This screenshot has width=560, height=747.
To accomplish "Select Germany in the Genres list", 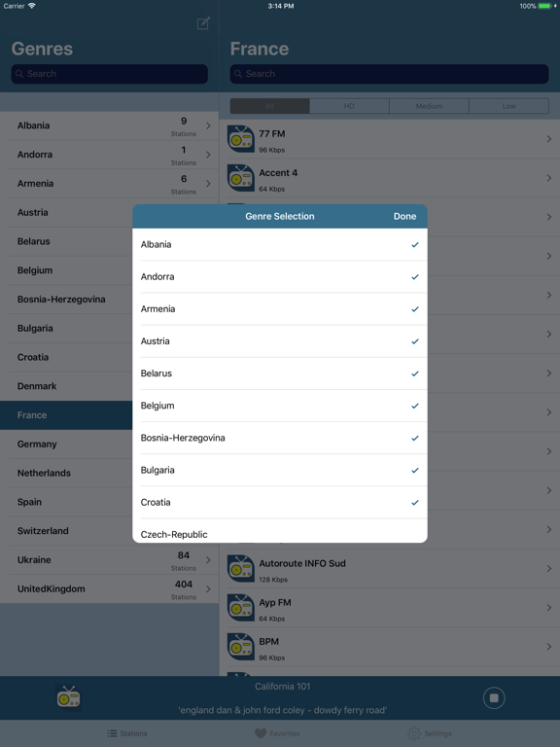I will (66, 444).
